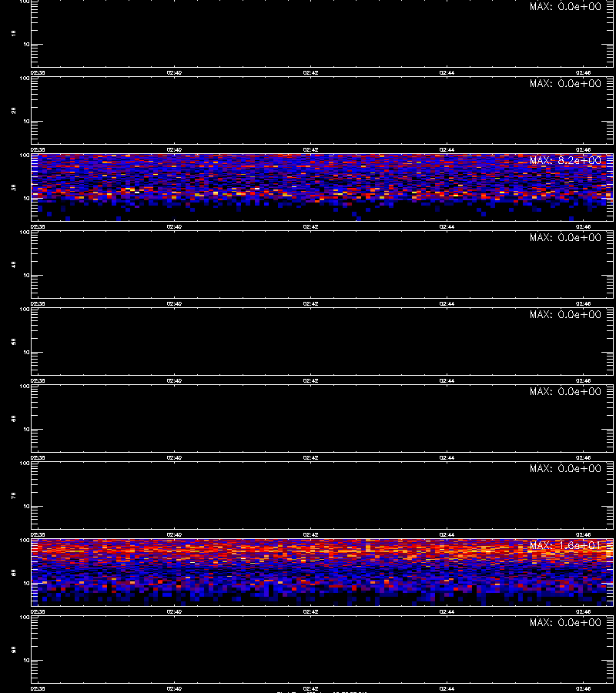Image resolution: width=616 pixels, height=693 pixels.
Task: Click the 6R axis title
Action: point(14,418)
